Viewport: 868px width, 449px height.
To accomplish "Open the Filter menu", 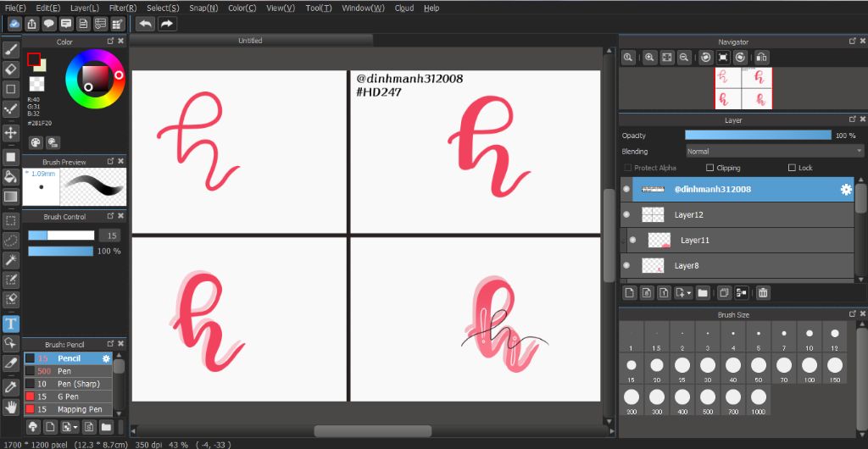I will click(x=122, y=8).
